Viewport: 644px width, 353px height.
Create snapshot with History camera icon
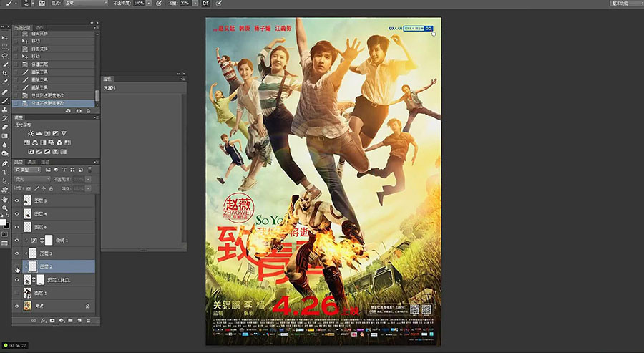tap(79, 111)
